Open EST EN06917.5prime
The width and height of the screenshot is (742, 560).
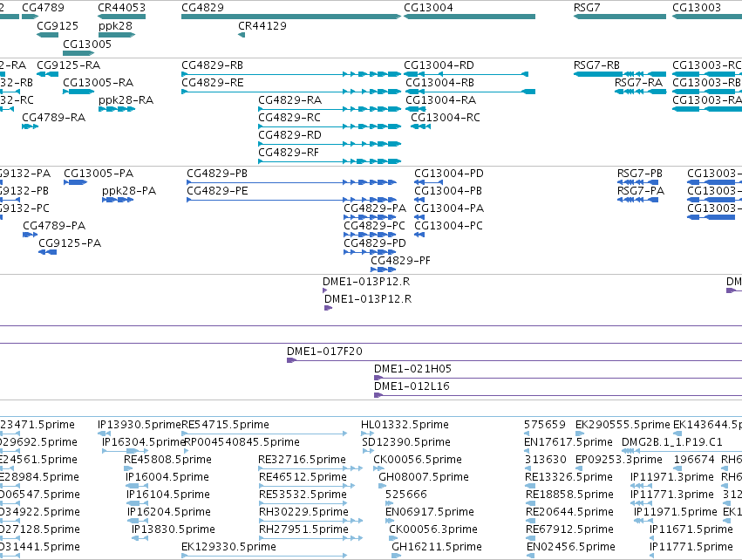pyautogui.click(x=430, y=513)
